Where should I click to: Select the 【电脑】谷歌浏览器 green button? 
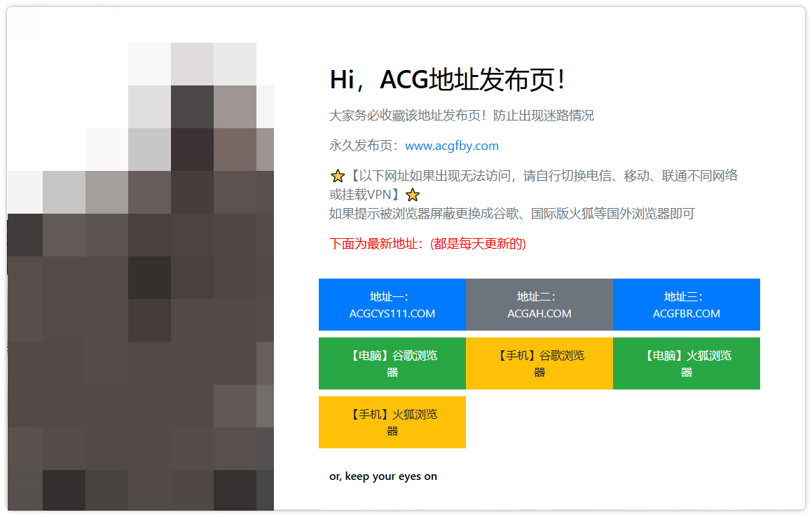point(392,364)
